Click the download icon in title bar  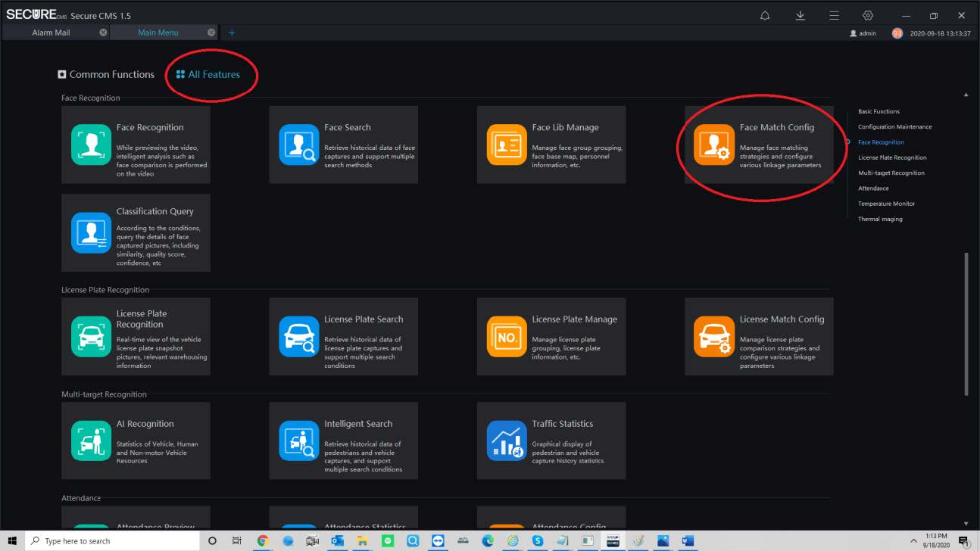(x=800, y=15)
